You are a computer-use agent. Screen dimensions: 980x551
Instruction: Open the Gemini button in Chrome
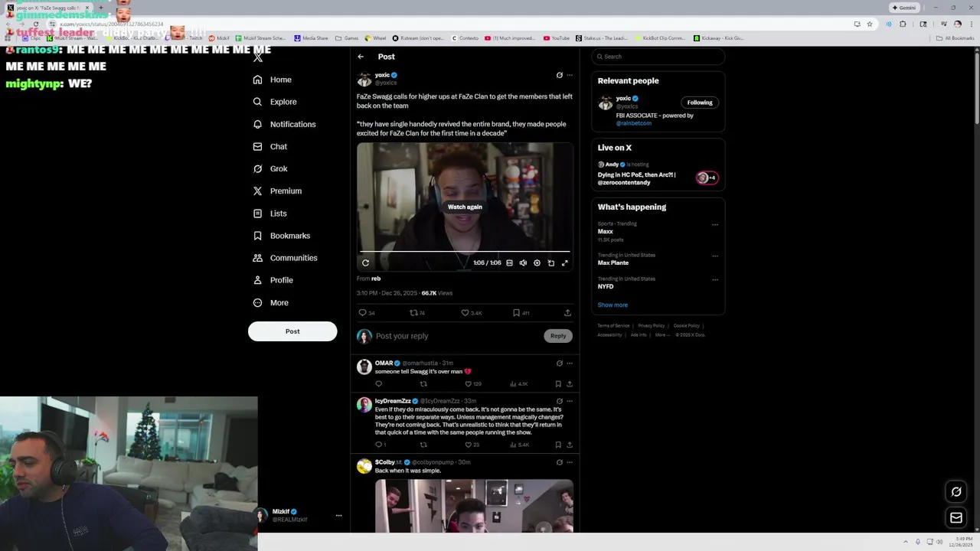click(904, 8)
